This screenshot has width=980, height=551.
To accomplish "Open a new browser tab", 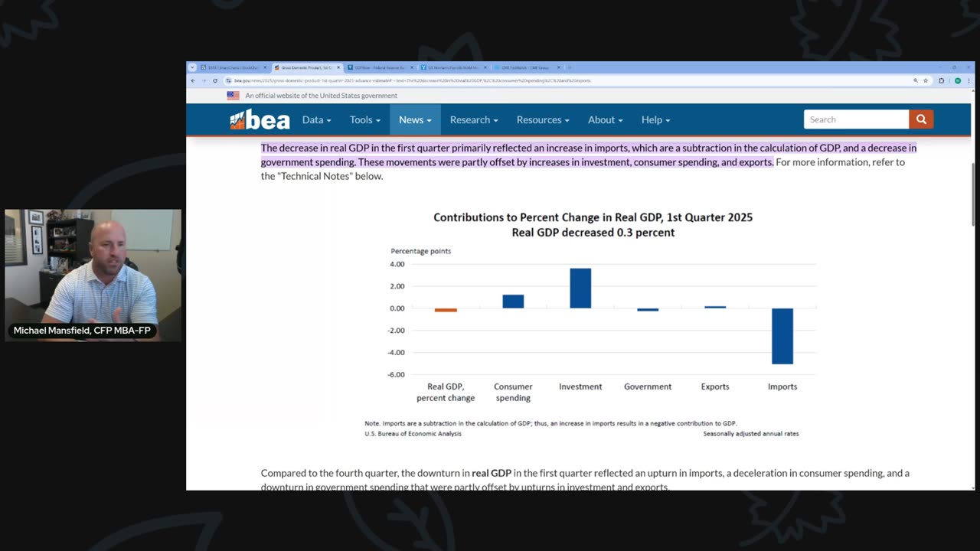I will coord(569,67).
